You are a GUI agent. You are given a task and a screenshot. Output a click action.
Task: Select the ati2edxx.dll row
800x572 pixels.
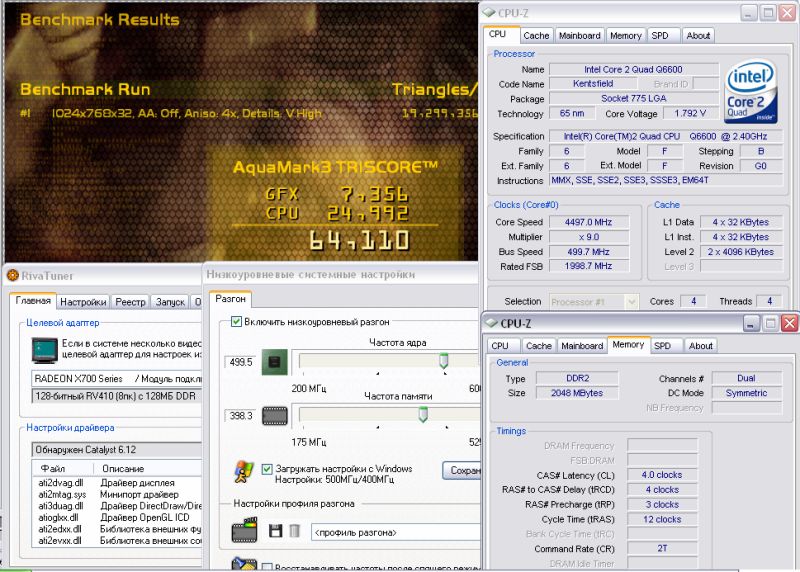click(118, 529)
